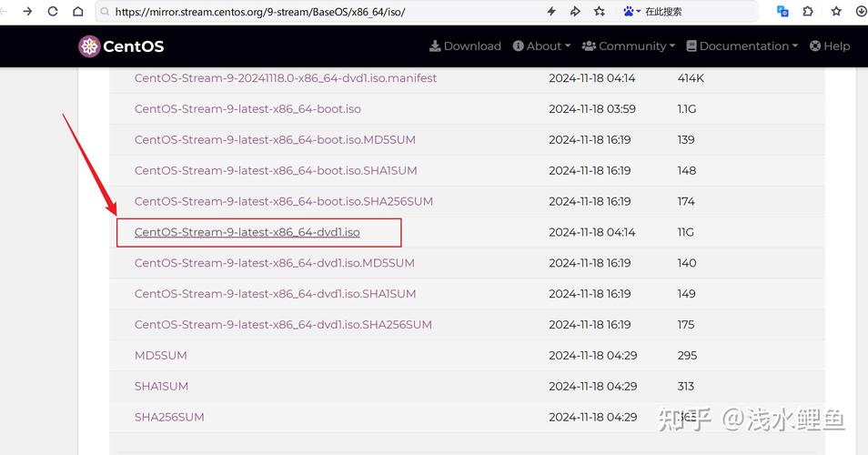Screen dimensions: 868x455
Task: Expand the Documentation dropdown menu
Action: 742,46
